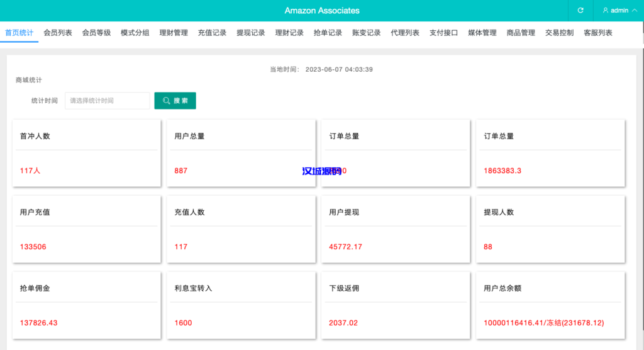Screen dimensions: 644x350
Task: Open the 充值记录 tab
Action: point(213,33)
